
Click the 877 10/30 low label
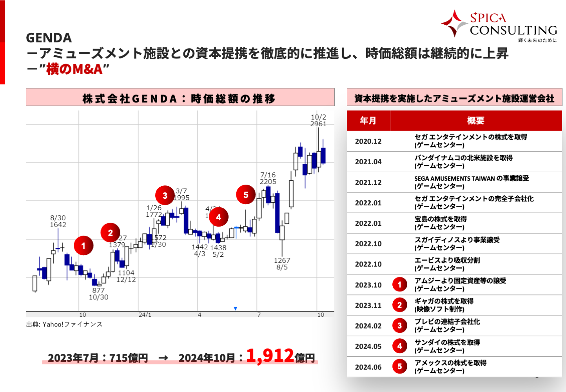click(98, 294)
